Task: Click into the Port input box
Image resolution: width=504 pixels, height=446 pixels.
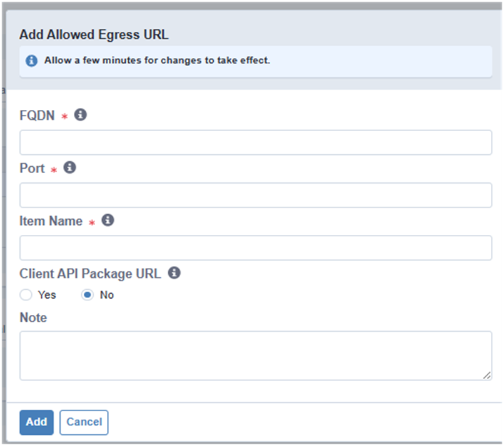Action: (256, 195)
